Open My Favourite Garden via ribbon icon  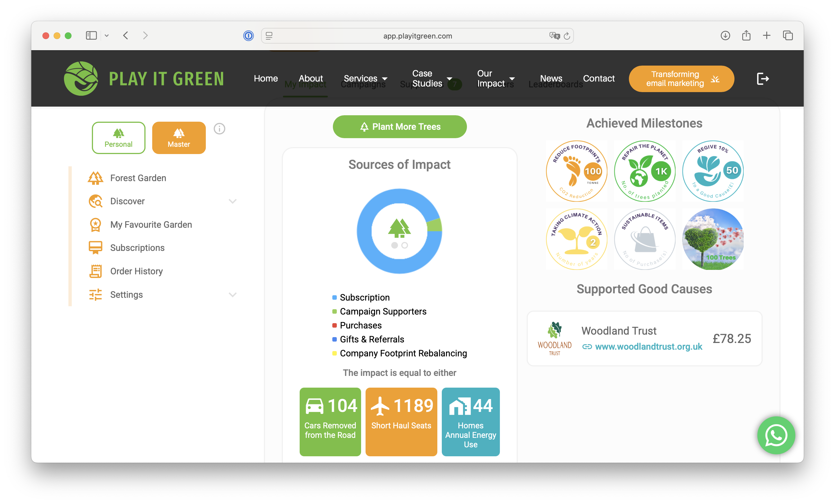[x=96, y=224]
